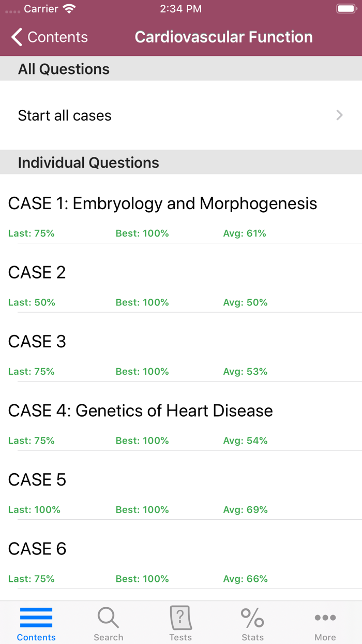The width and height of the screenshot is (362, 644).
Task: Select CASE 5 from the list
Action: (37, 480)
